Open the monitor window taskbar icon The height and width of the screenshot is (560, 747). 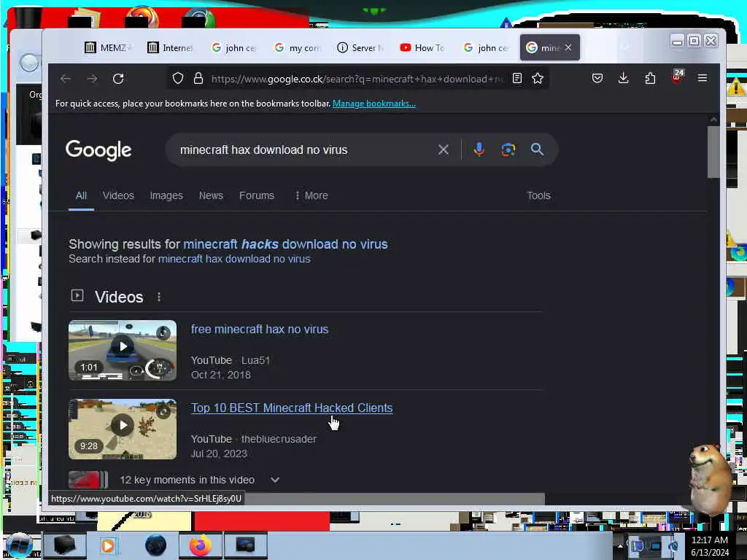coord(245,545)
